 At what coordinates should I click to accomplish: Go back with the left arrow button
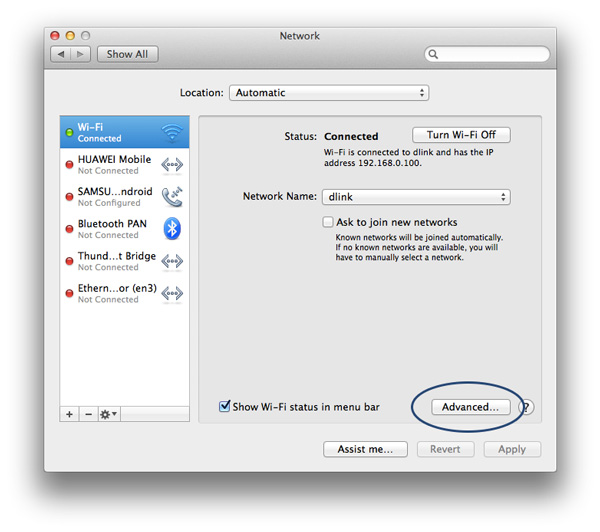(60, 54)
